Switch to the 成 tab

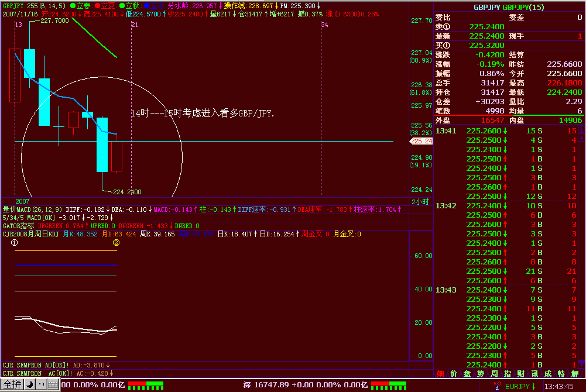pyautogui.click(x=547, y=374)
